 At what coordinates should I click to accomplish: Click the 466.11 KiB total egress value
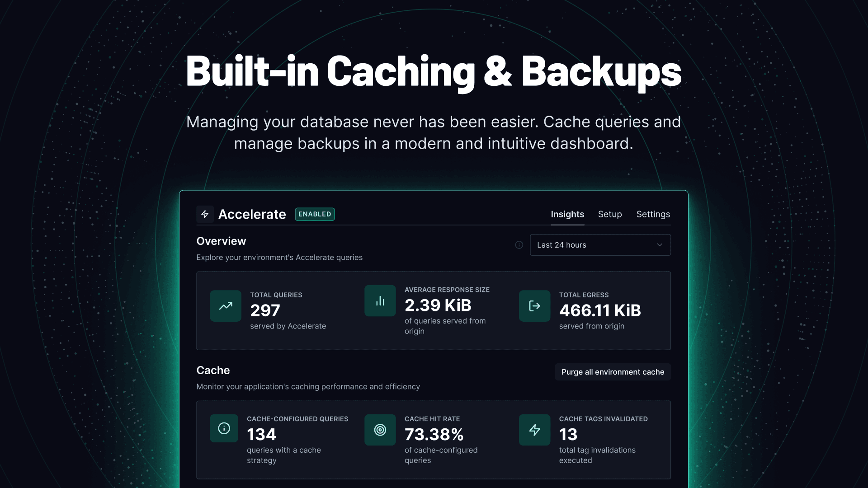point(600,310)
